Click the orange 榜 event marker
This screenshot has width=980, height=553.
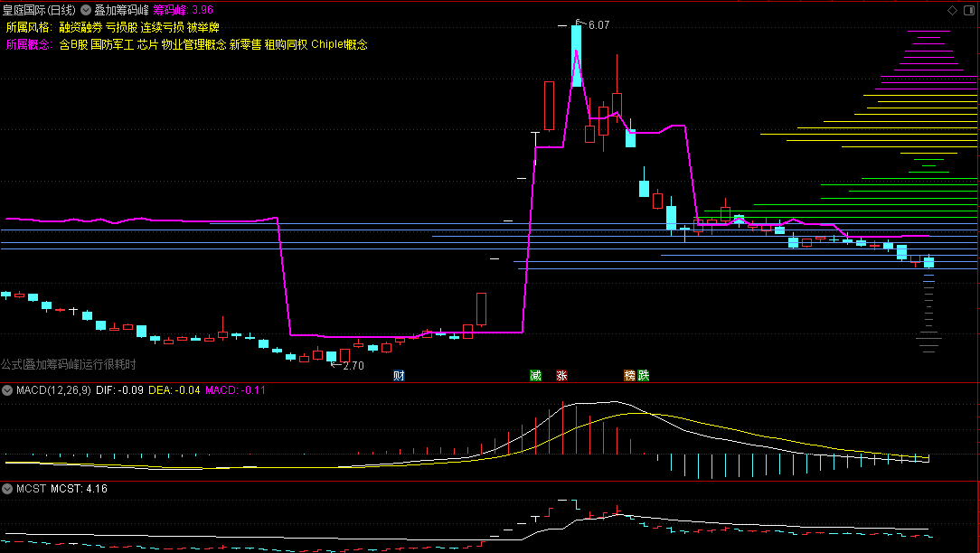click(x=630, y=376)
